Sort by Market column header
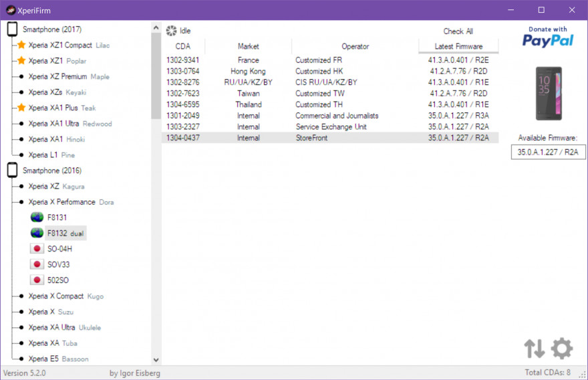 pos(249,46)
